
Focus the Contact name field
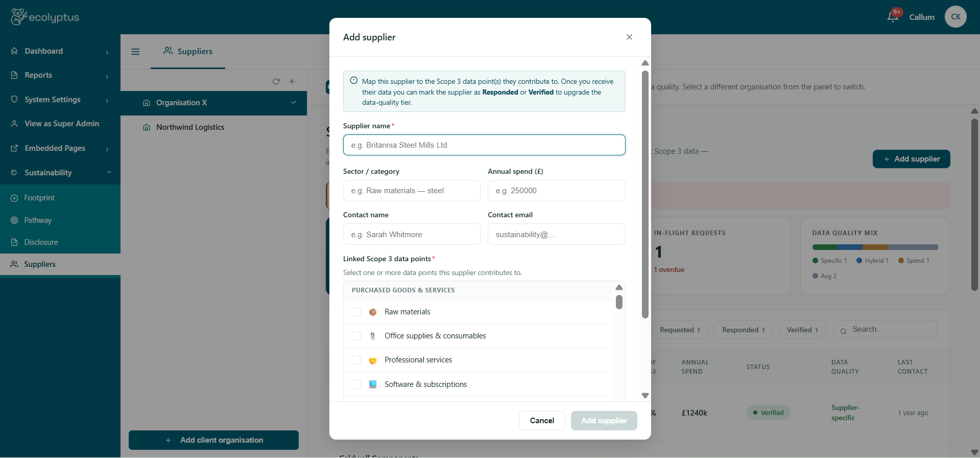(x=412, y=234)
